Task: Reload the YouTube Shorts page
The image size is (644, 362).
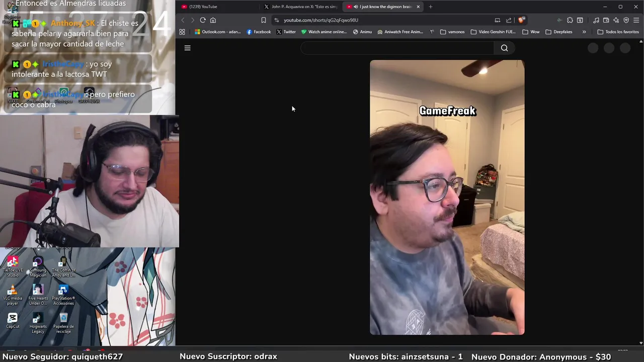Action: pyautogui.click(x=203, y=20)
